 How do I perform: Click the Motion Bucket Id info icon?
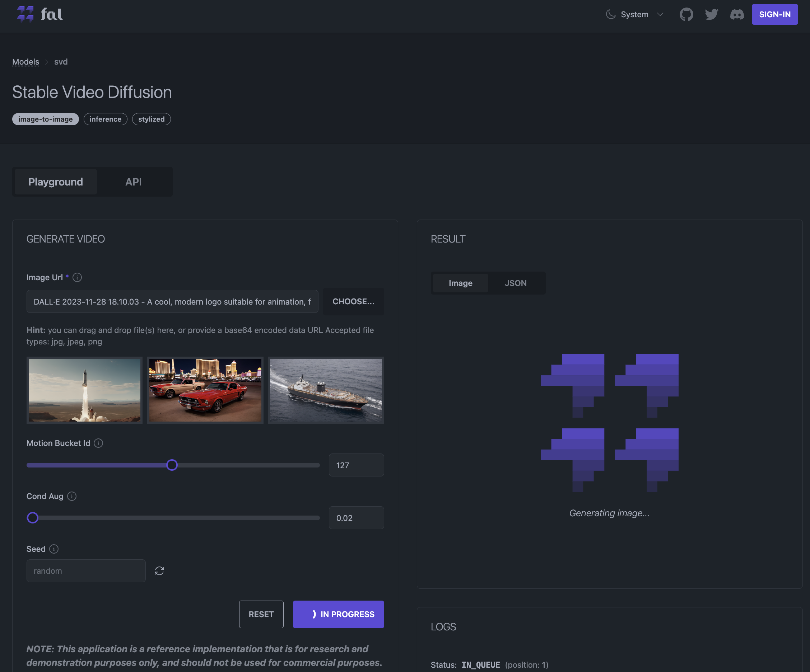tap(98, 443)
